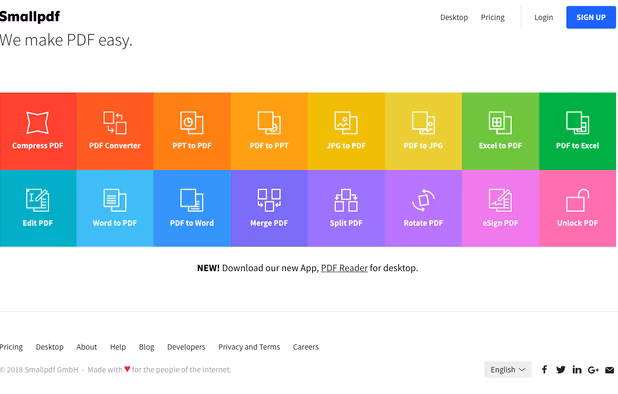Open the footer Desktop link
The height and width of the screenshot is (394, 618).
point(50,347)
